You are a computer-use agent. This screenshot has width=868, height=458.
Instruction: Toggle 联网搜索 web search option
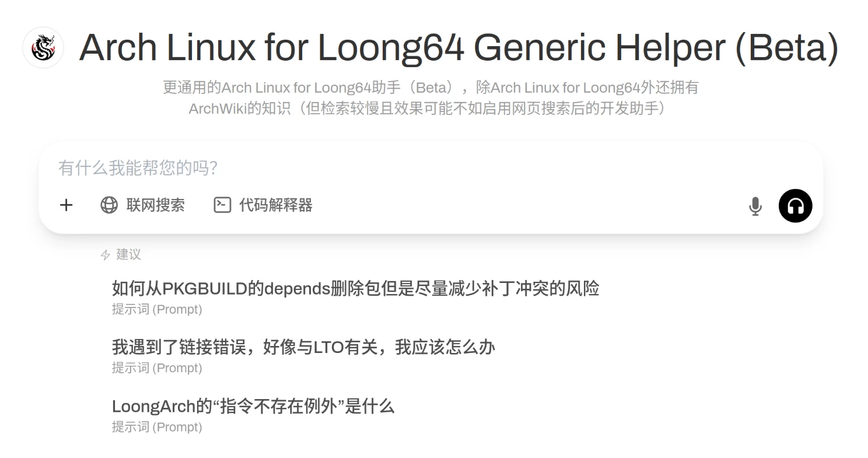tap(142, 205)
